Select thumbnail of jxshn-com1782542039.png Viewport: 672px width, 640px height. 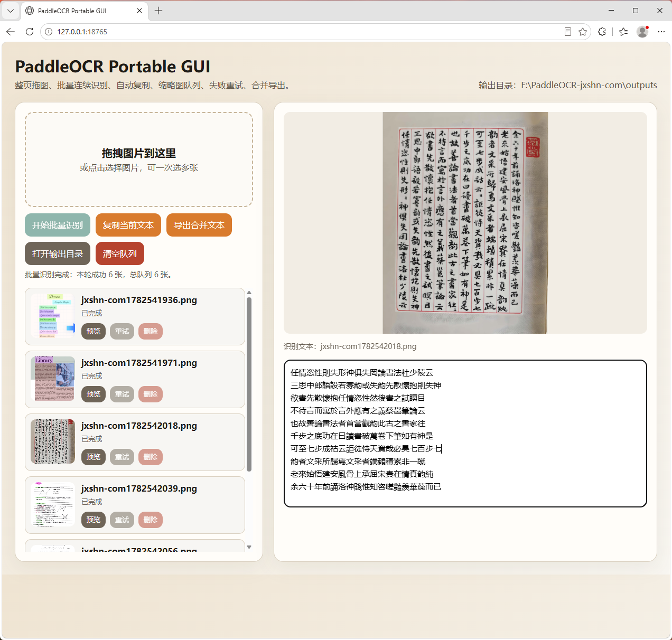point(53,504)
